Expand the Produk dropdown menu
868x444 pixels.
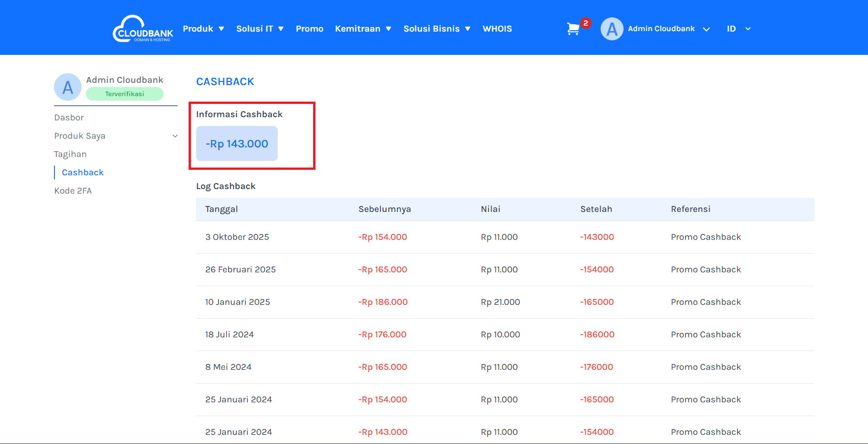coord(203,29)
